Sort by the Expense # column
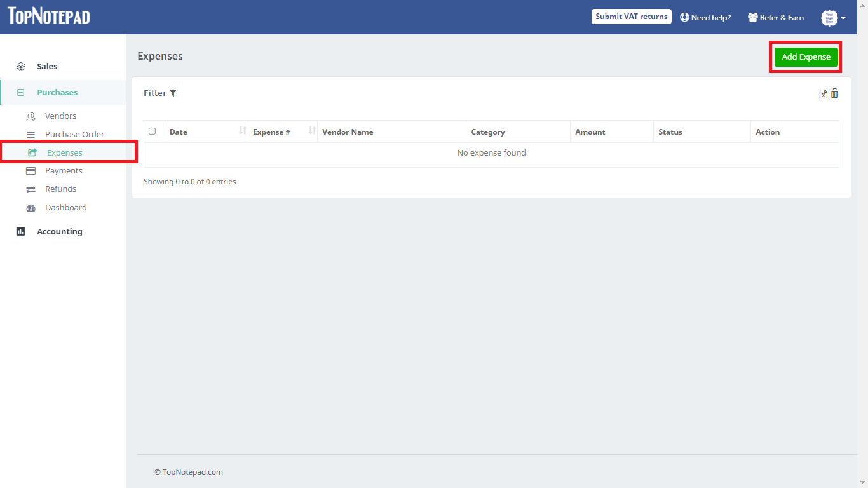868x488 pixels. 283,132
